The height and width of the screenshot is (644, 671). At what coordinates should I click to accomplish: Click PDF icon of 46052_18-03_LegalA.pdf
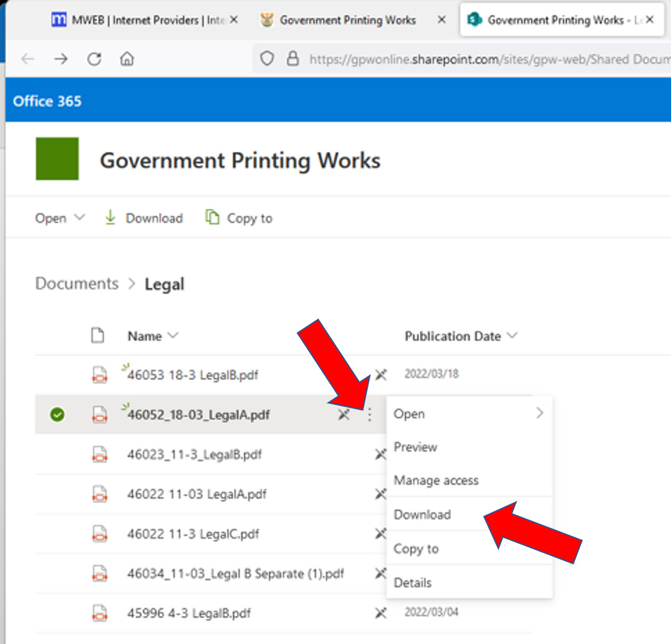100,414
